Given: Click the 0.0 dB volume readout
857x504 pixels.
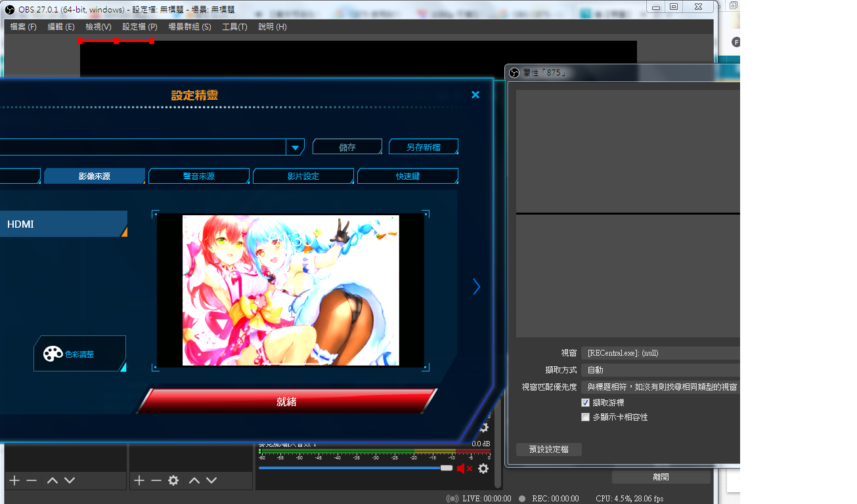Looking at the screenshot, I should [481, 444].
